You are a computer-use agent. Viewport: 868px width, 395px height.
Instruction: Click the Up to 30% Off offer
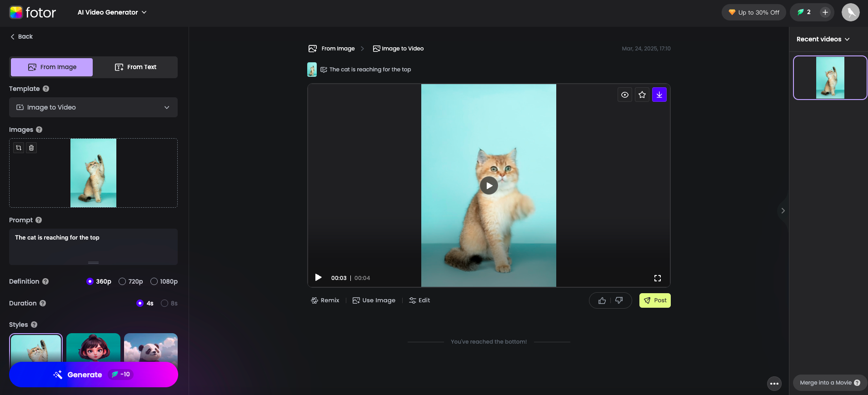pyautogui.click(x=753, y=12)
